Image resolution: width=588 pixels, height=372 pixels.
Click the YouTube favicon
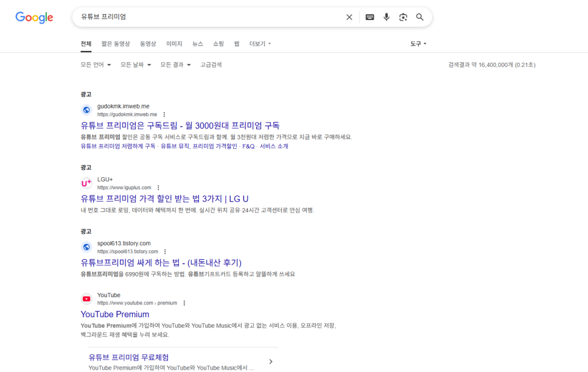pos(86,299)
